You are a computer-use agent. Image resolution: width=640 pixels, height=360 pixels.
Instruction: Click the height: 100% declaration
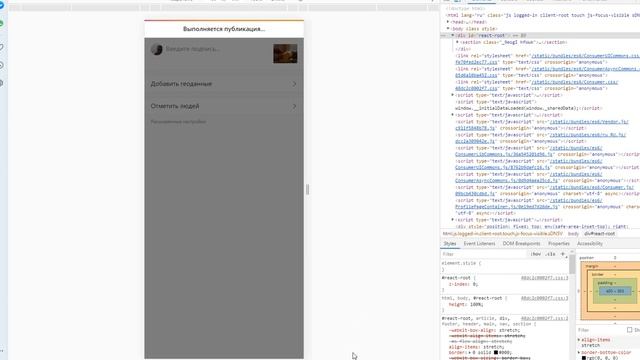point(466,304)
